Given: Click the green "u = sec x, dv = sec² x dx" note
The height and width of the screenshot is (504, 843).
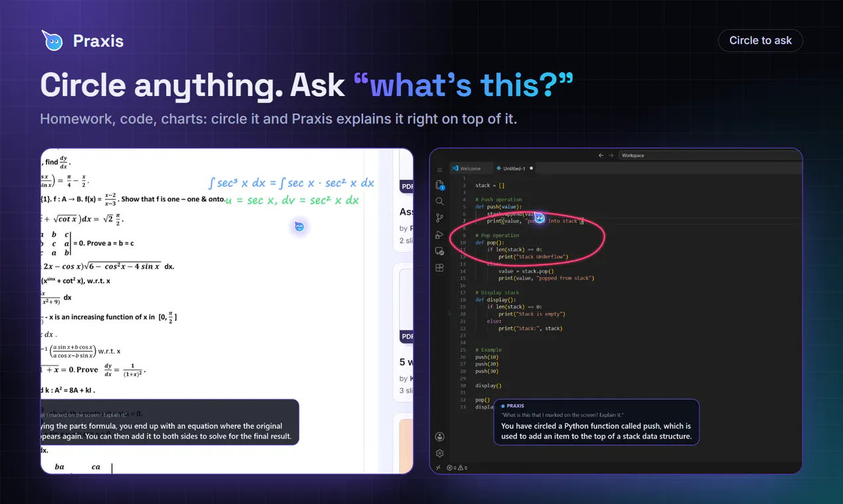Looking at the screenshot, I should point(292,200).
